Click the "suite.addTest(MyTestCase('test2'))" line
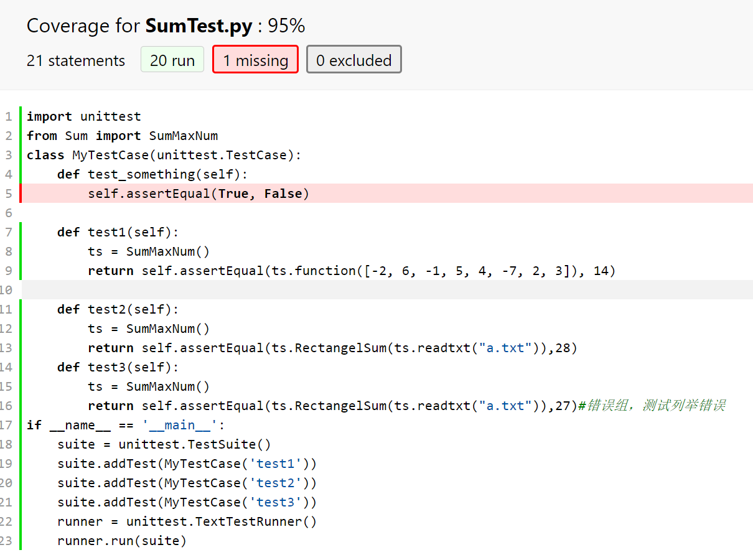This screenshot has height=560, width=753. point(187,483)
